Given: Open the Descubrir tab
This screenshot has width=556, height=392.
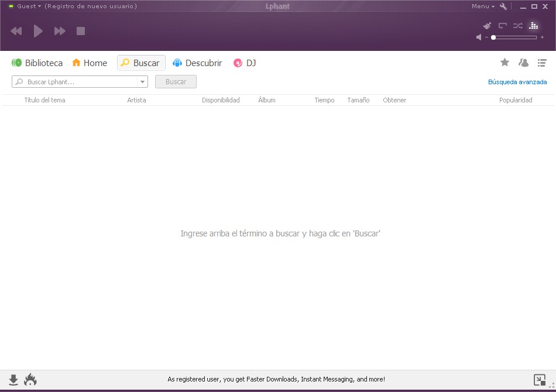Looking at the screenshot, I should tap(197, 63).
